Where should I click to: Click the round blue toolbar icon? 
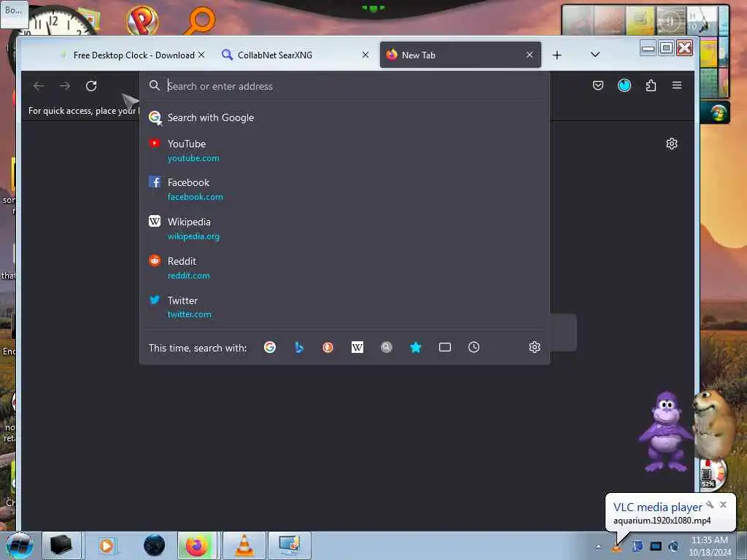(624, 85)
